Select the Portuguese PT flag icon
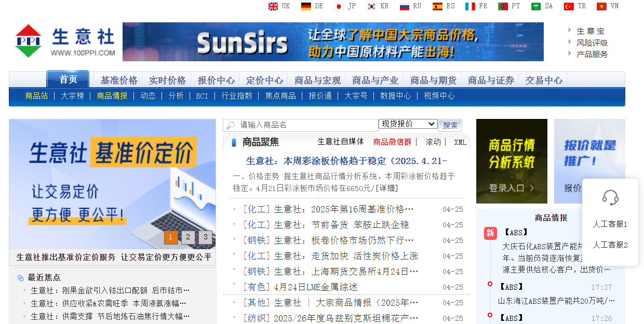The width and height of the screenshot is (644, 324). (x=503, y=6)
